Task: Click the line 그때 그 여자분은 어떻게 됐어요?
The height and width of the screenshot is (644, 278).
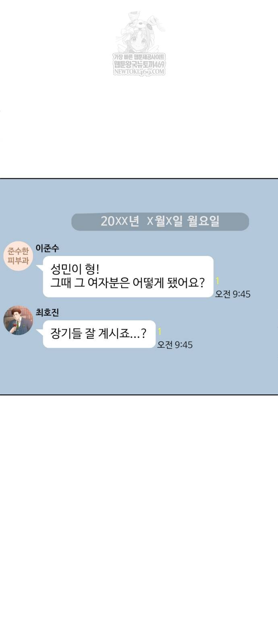Action: [x=127, y=283]
